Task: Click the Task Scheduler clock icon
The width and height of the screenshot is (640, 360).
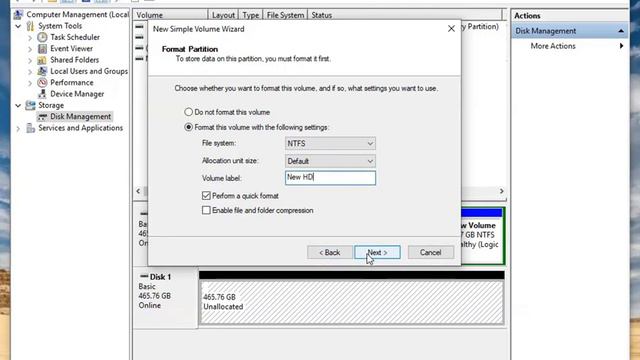Action: (x=42, y=37)
